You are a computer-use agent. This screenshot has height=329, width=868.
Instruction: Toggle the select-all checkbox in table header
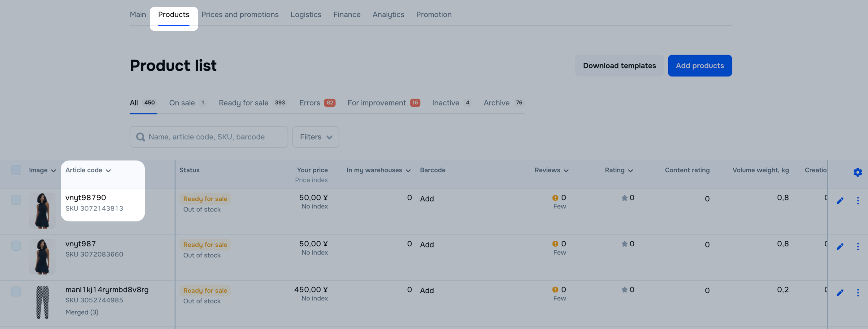(16, 170)
